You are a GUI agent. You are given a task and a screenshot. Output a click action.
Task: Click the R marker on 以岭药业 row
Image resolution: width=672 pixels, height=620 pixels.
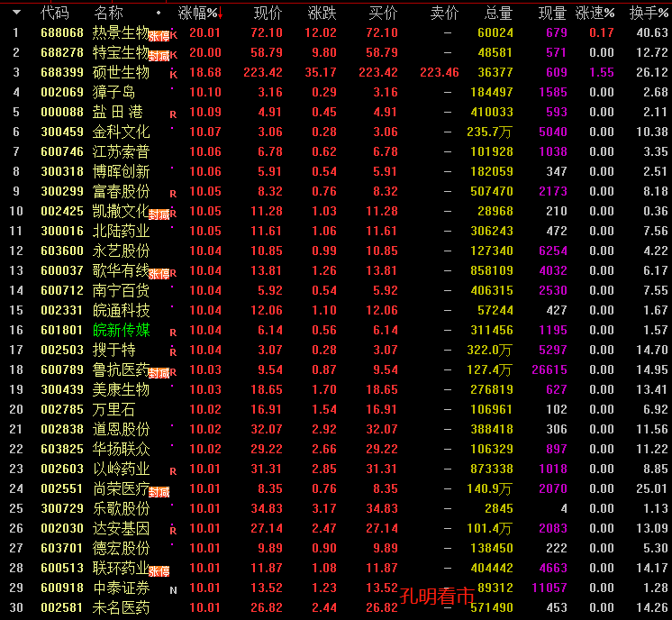pos(173,471)
